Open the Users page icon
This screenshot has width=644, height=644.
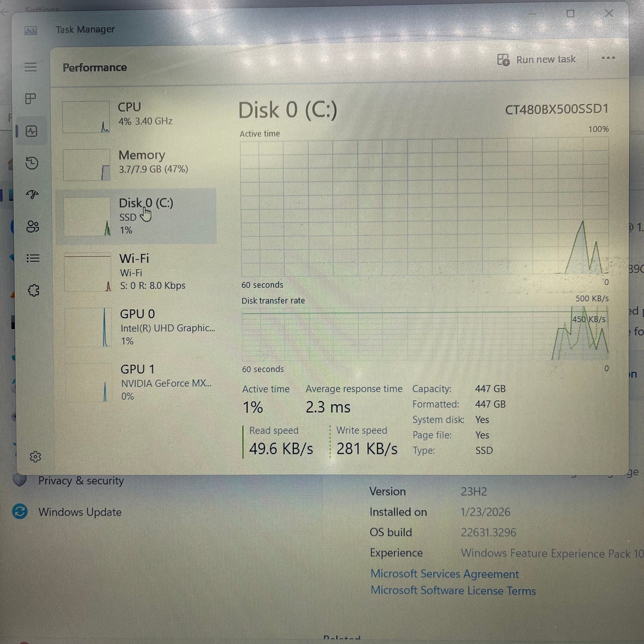click(33, 227)
